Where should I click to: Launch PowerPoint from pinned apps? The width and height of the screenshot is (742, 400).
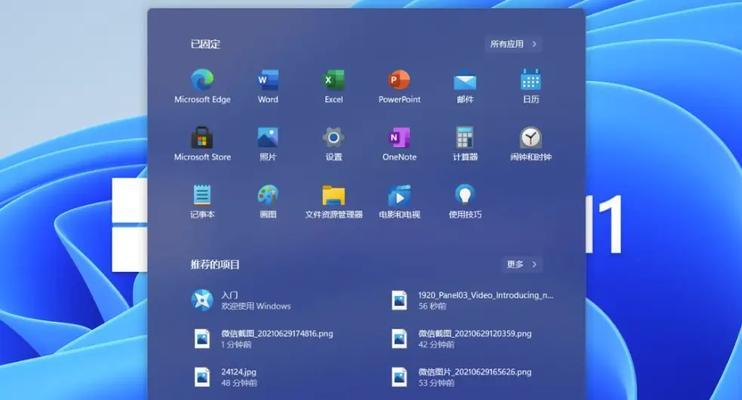(x=399, y=86)
